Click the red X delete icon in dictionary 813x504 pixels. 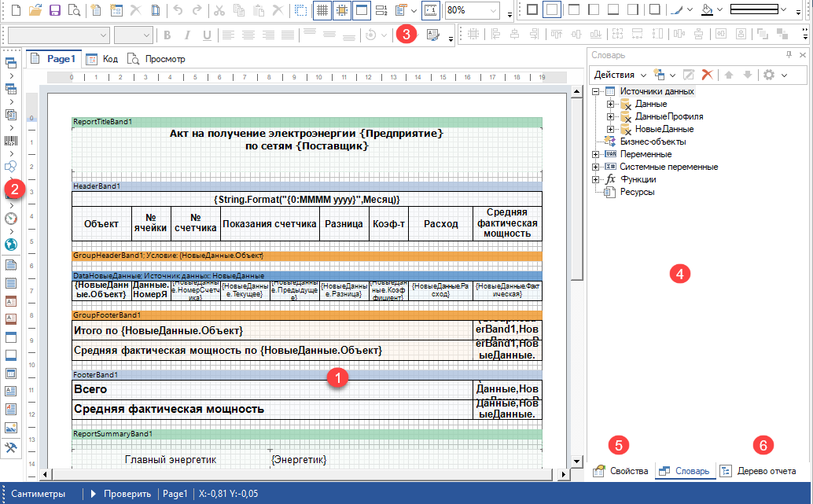pyautogui.click(x=707, y=75)
